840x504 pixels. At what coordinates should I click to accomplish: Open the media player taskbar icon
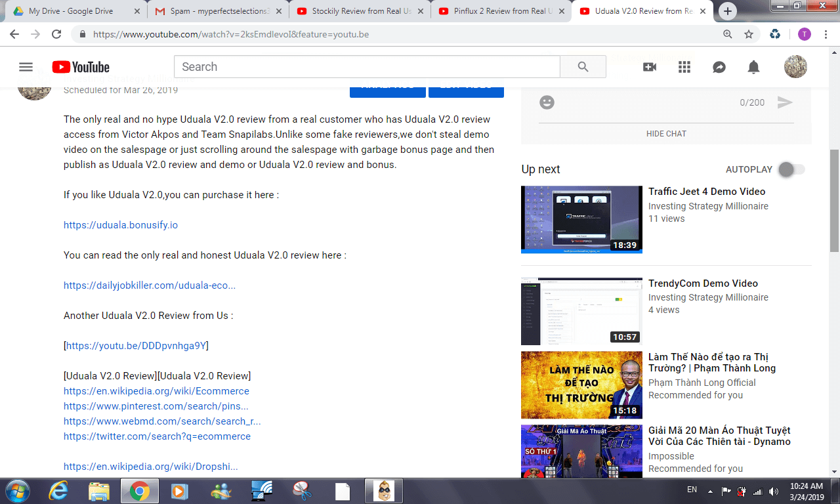pos(178,491)
